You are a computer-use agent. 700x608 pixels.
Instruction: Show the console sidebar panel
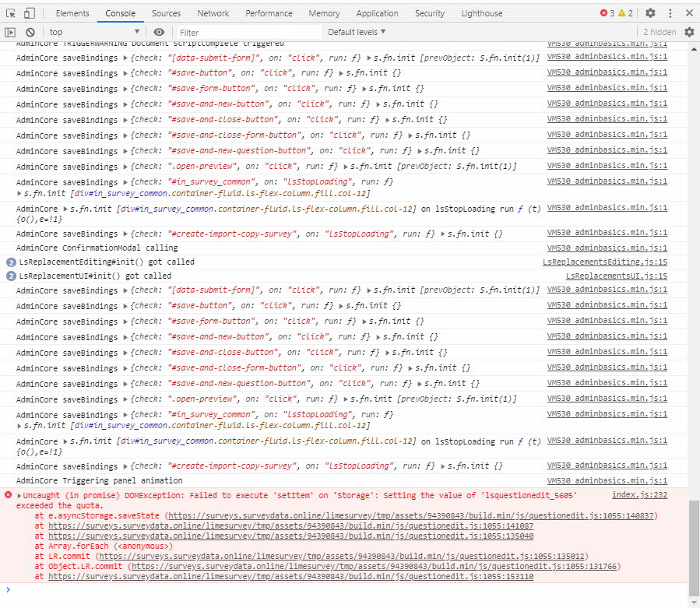pos(10,32)
